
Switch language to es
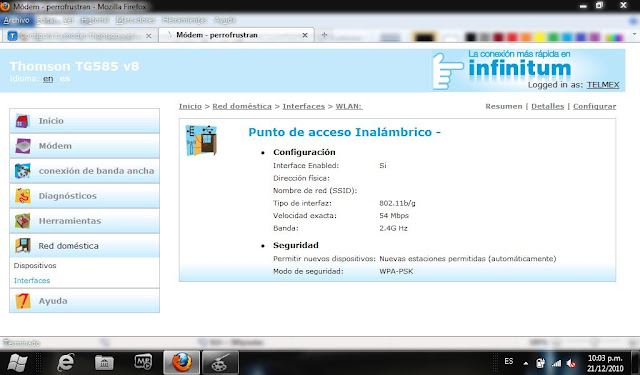pos(64,78)
